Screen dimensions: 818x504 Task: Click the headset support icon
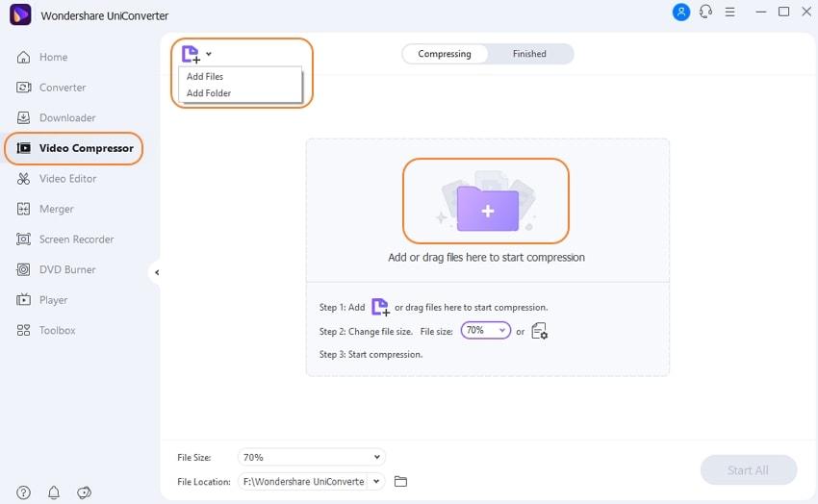705,12
